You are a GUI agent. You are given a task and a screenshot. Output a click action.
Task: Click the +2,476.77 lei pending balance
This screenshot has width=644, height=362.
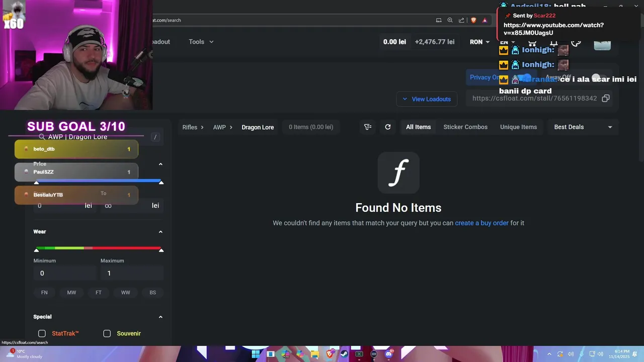coord(435,42)
